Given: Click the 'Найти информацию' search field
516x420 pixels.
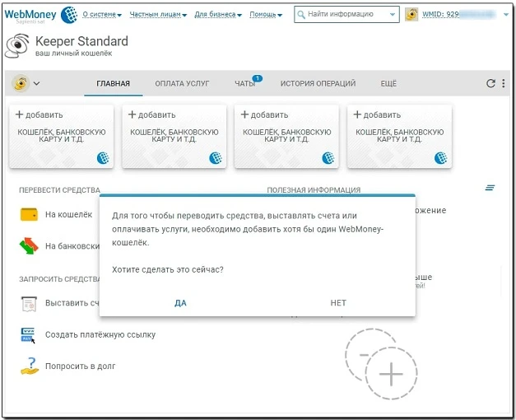Looking at the screenshot, I should pos(346,15).
